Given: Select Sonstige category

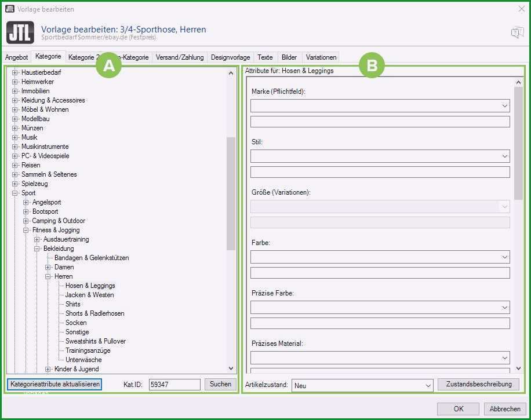Looking at the screenshot, I should pos(77,332).
